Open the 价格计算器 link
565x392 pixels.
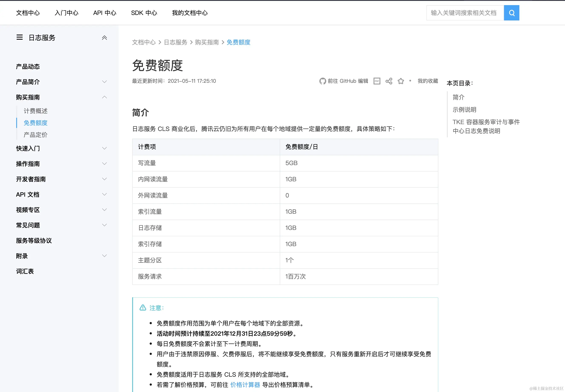245,385
